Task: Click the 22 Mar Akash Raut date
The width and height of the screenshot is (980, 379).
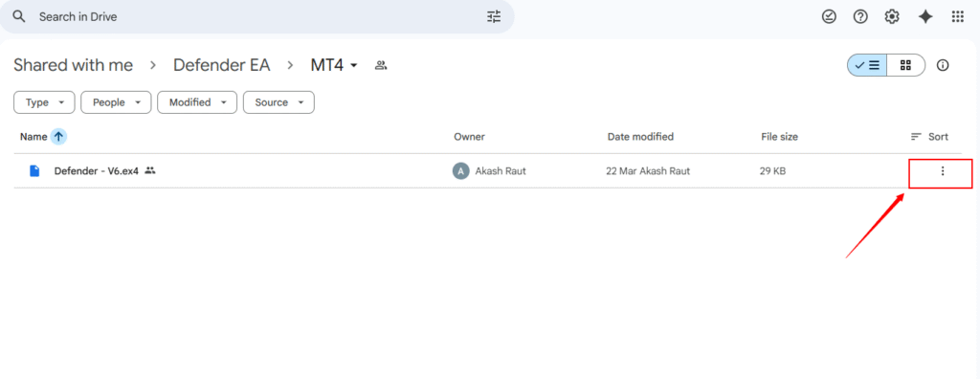Action: tap(648, 170)
